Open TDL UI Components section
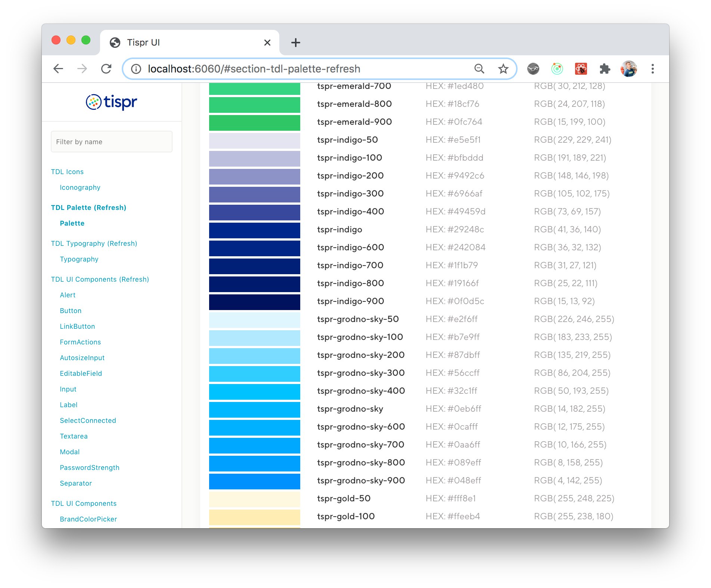The image size is (711, 588). (x=84, y=504)
